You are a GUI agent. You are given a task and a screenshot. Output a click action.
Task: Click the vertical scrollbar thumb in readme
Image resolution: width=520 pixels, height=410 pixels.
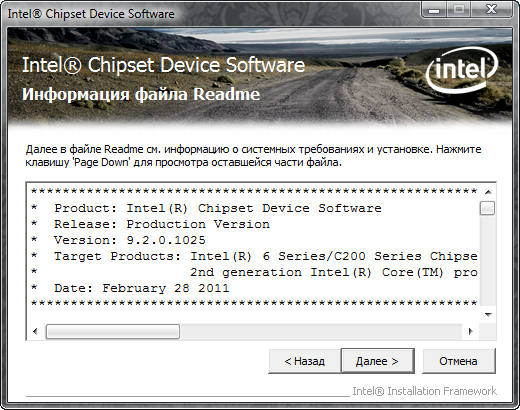coord(487,208)
